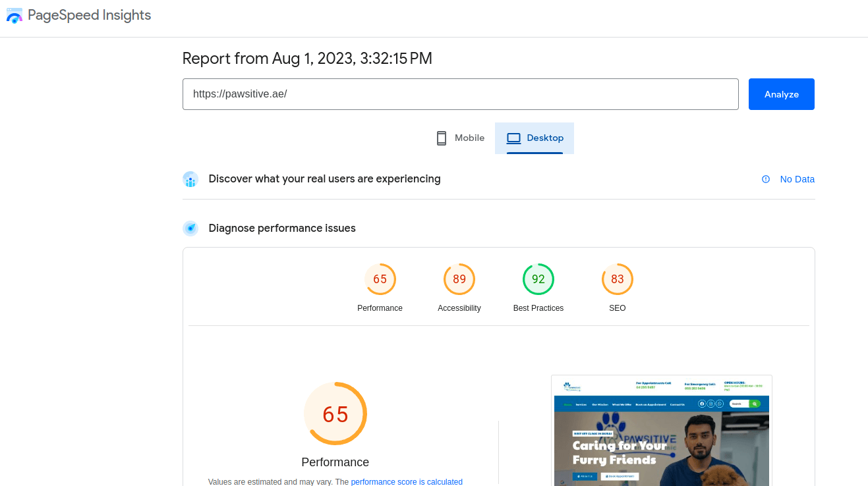Jump to the Accessibility score gauge 89

point(459,279)
